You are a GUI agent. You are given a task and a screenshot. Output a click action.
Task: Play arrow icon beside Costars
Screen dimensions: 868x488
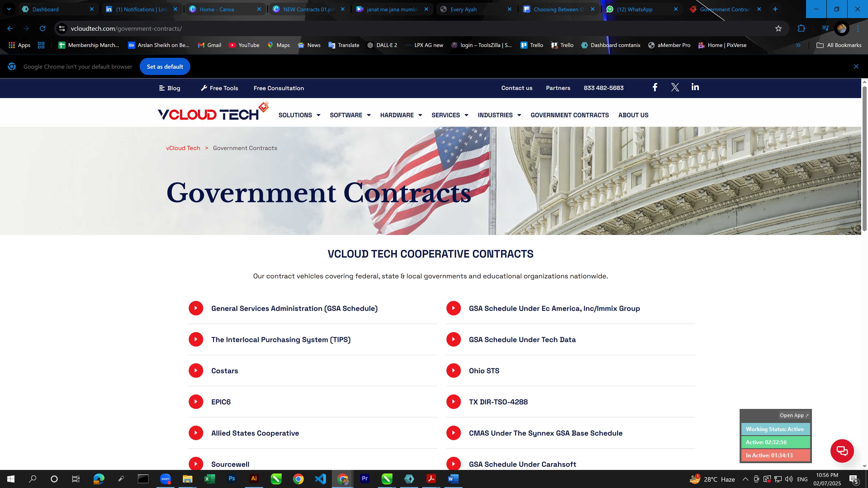(x=196, y=371)
